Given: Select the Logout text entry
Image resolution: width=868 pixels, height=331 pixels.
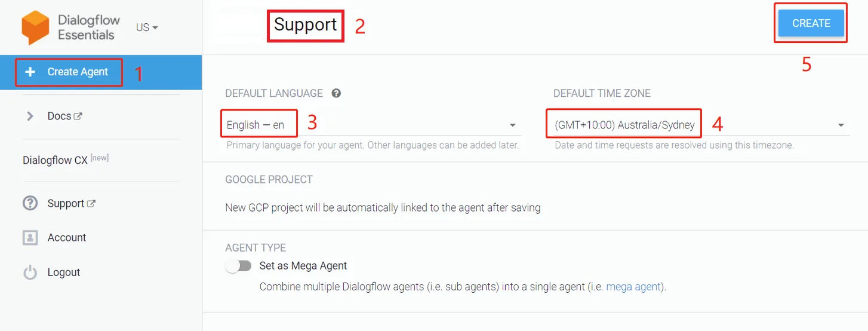Looking at the screenshot, I should [64, 272].
